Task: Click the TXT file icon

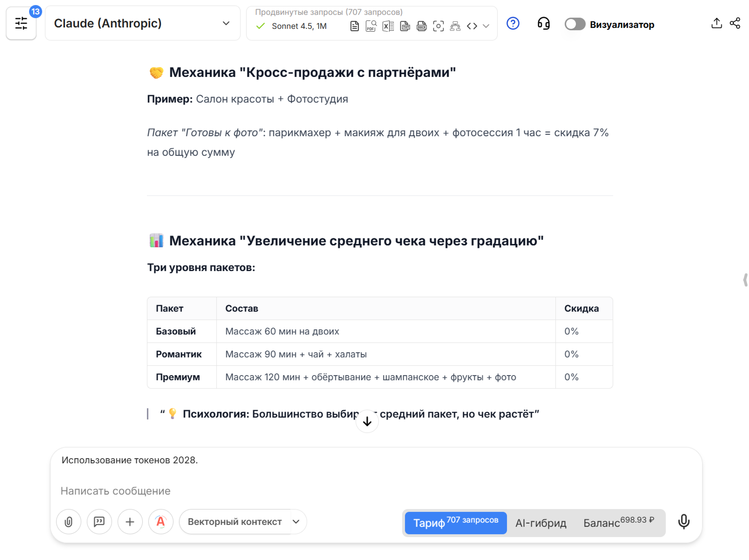Action: 405,25
